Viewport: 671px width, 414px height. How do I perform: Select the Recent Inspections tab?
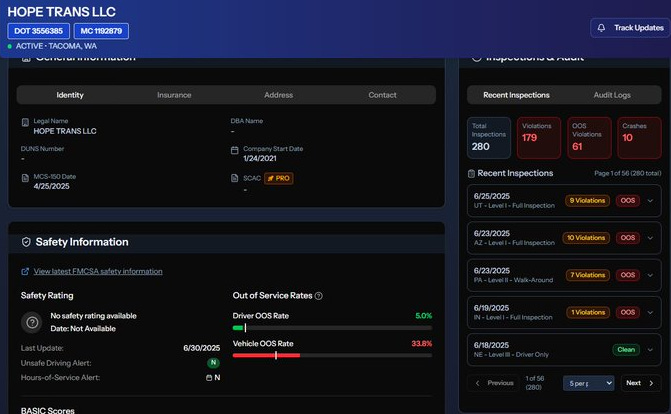tap(517, 95)
